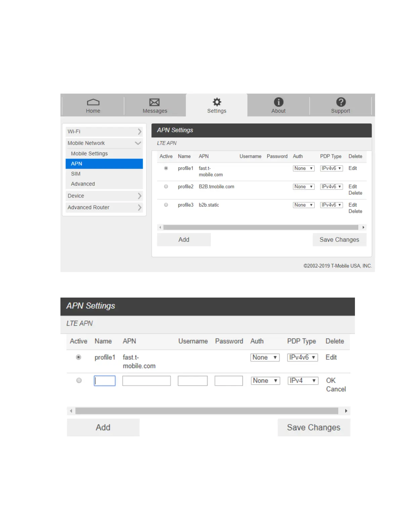Click Edit for profile2
The image size is (411, 532).
[x=353, y=186]
